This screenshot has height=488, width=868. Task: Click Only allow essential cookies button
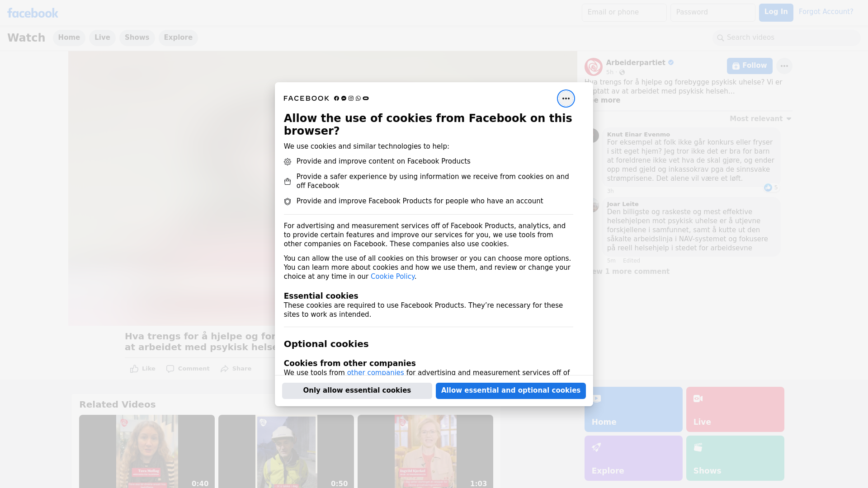(357, 391)
